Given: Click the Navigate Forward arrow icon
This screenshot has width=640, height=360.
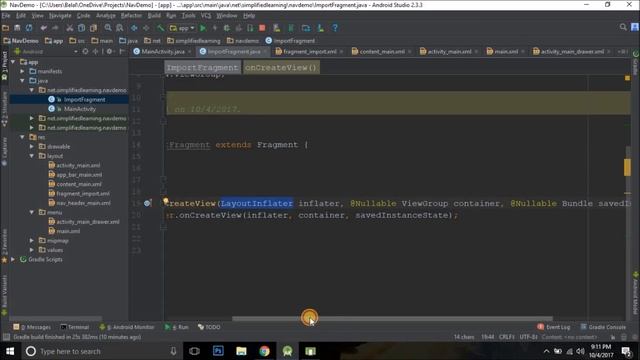Looking at the screenshot, I should (146, 28).
